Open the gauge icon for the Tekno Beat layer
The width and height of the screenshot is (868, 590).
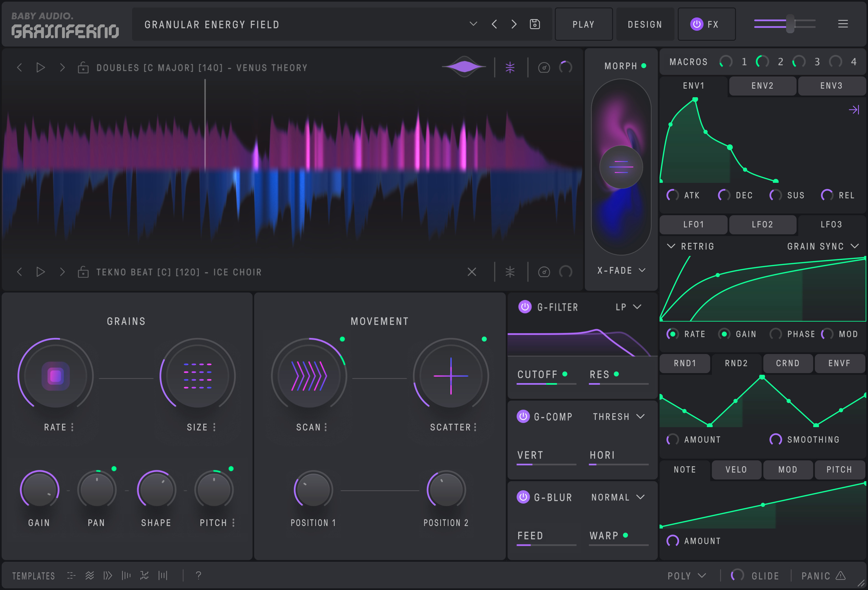click(x=544, y=272)
